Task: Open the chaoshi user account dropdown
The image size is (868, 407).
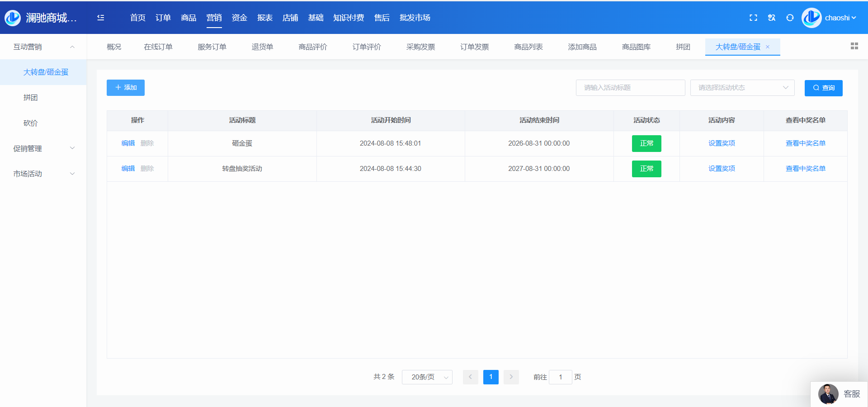Action: coord(840,18)
